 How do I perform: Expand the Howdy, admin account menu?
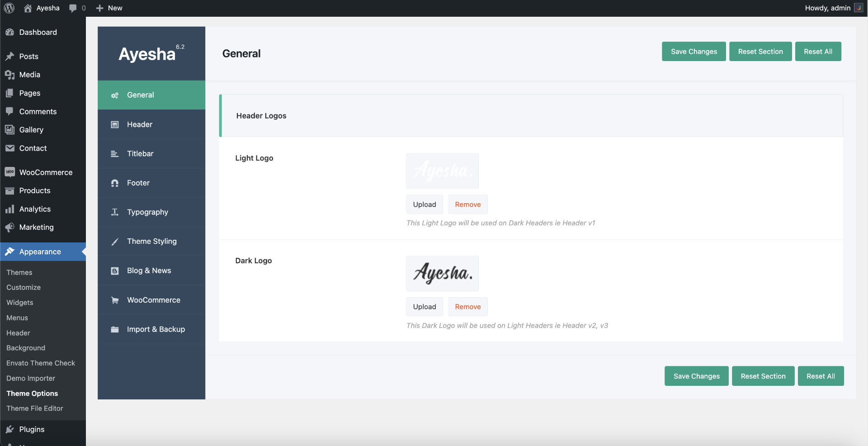[x=828, y=8]
